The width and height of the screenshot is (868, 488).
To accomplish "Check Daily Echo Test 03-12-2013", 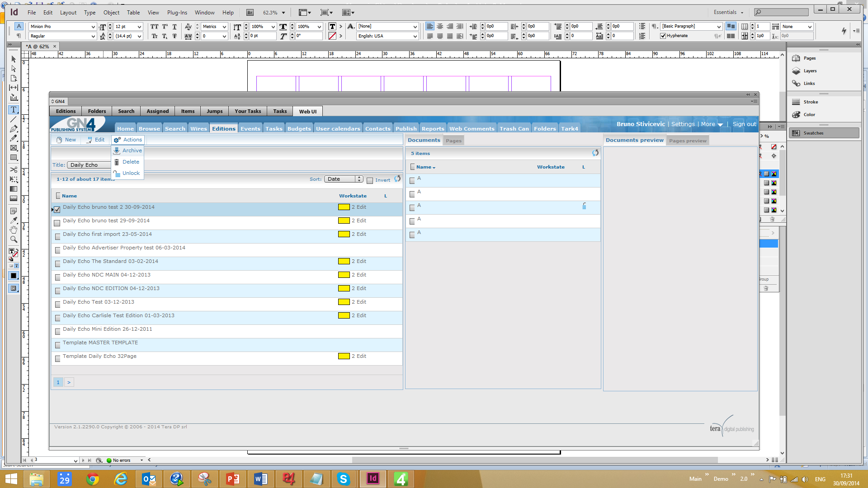I will 57,305.
